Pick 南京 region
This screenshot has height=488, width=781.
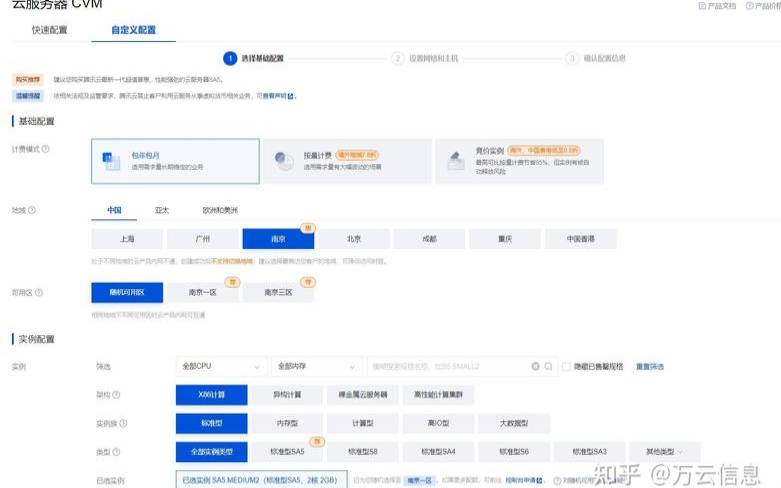coord(278,239)
